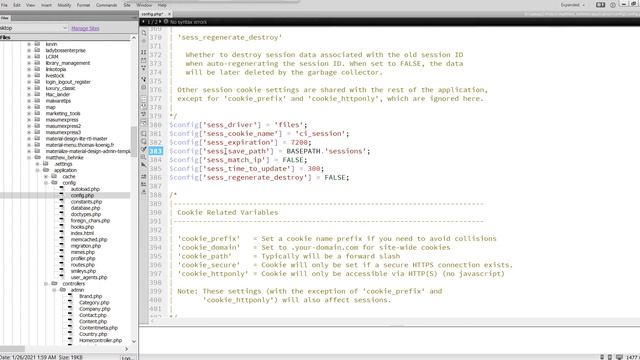The height and width of the screenshot is (360, 640).
Task: Click the Collapse Selection icon
Action: point(144,60)
